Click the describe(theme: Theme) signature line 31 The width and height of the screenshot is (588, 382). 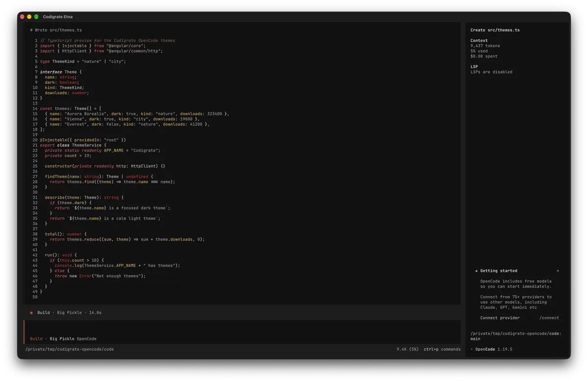click(x=84, y=197)
